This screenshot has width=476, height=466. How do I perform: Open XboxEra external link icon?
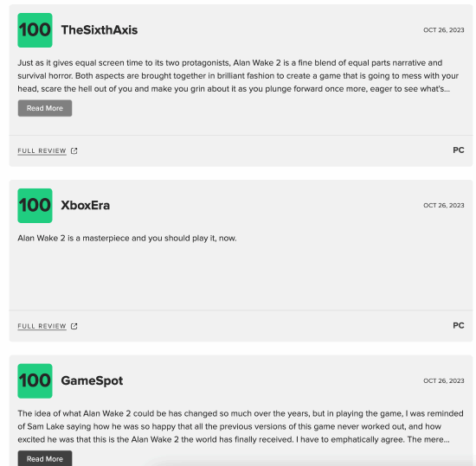tap(74, 326)
